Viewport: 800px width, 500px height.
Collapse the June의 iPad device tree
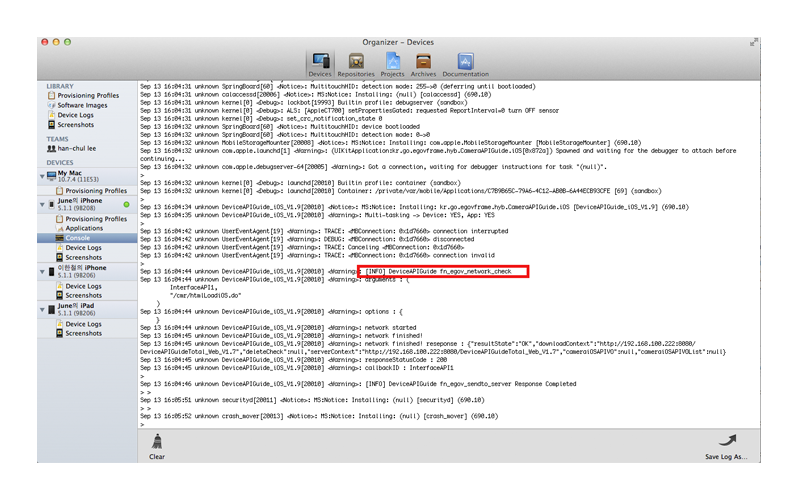coord(42,310)
